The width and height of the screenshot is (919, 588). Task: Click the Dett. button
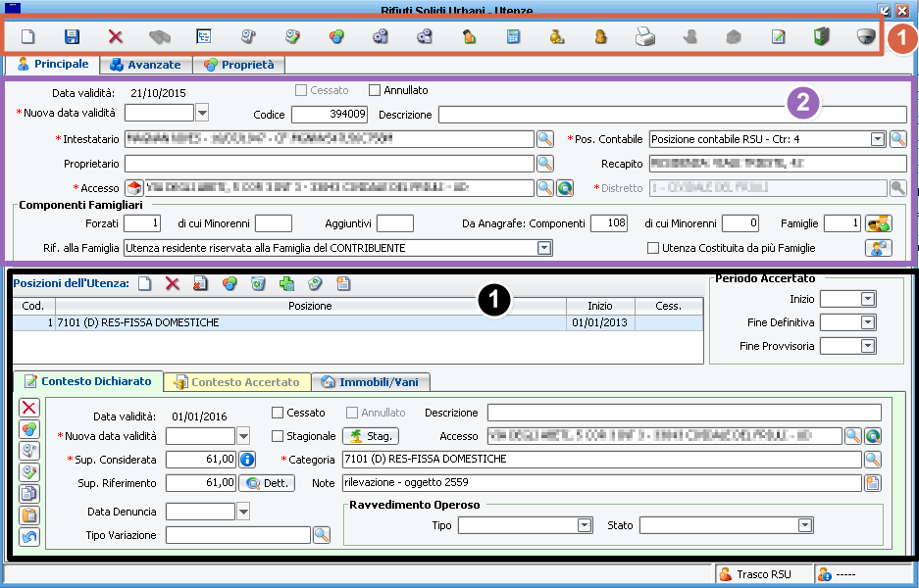coord(268,482)
